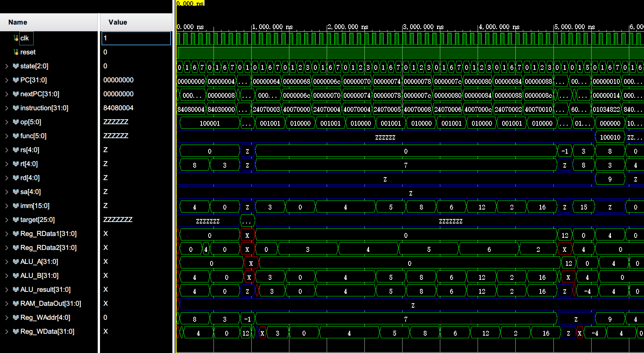Viewport: 644px width, 353px height.
Task: Expand the func[5:0] bus
Action: pyautogui.click(x=7, y=136)
